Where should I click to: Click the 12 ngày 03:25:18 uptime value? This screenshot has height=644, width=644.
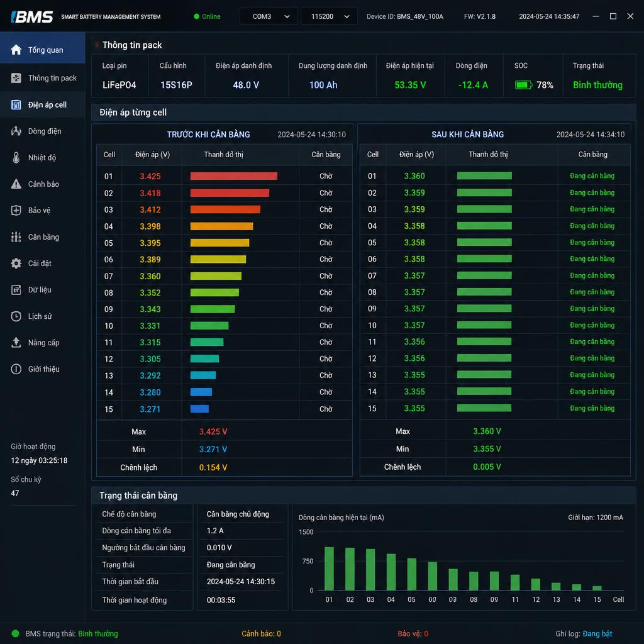(39, 460)
